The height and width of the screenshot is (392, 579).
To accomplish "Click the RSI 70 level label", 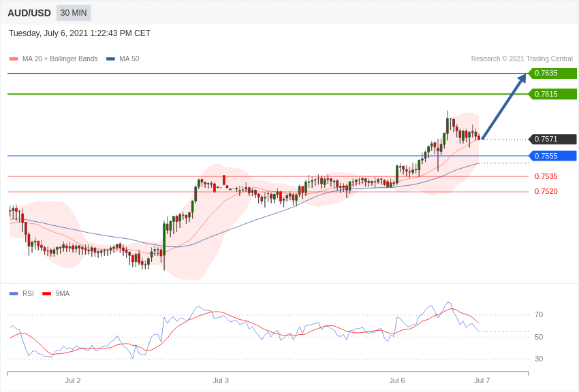I will [539, 315].
